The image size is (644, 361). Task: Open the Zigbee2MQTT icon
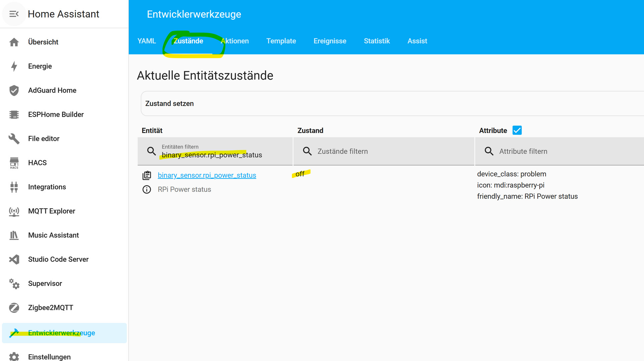click(14, 308)
